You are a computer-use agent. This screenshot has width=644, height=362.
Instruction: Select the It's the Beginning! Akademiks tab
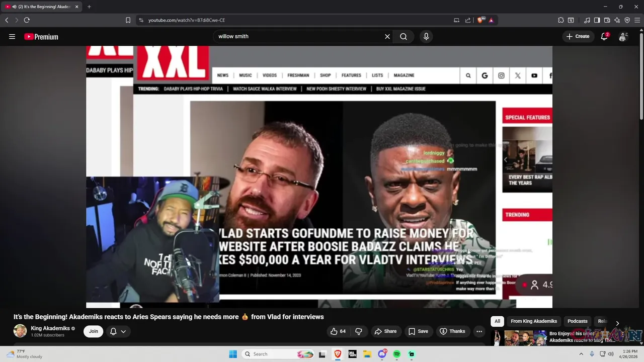tap(41, 7)
